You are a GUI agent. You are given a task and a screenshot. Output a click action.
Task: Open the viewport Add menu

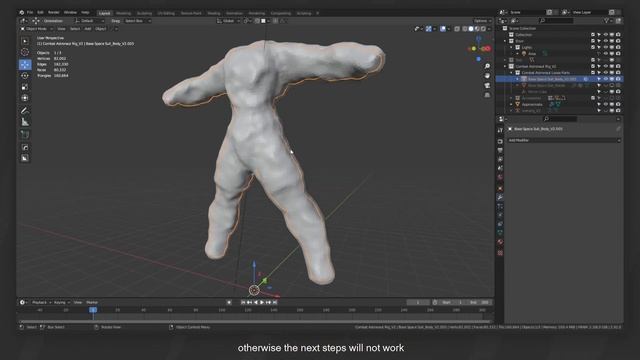coord(88,29)
